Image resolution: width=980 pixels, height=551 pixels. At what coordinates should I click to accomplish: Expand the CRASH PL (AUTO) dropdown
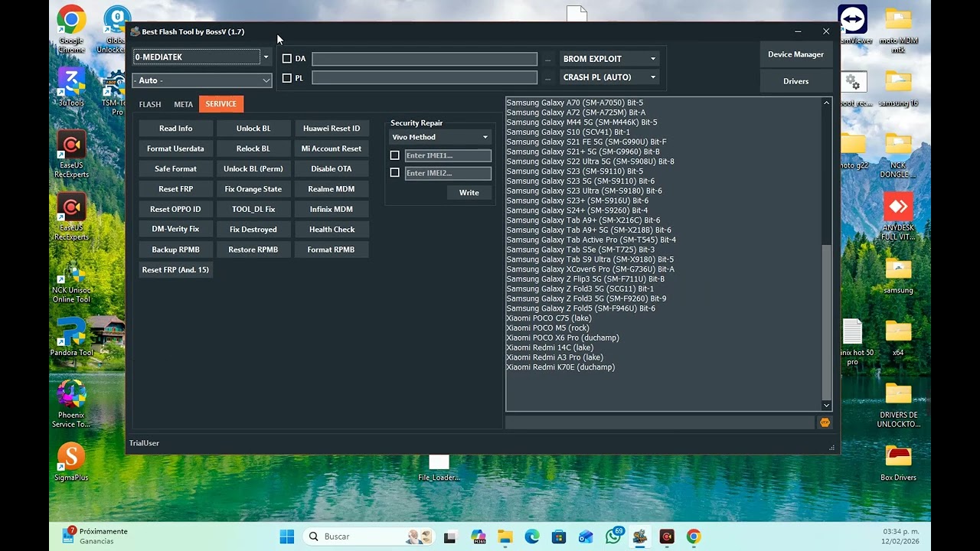pos(609,77)
